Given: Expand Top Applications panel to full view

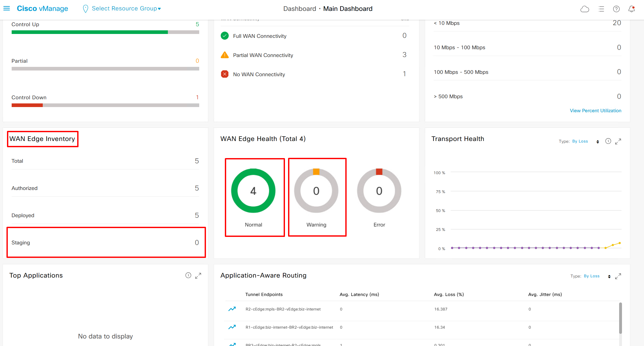Looking at the screenshot, I should (x=198, y=276).
